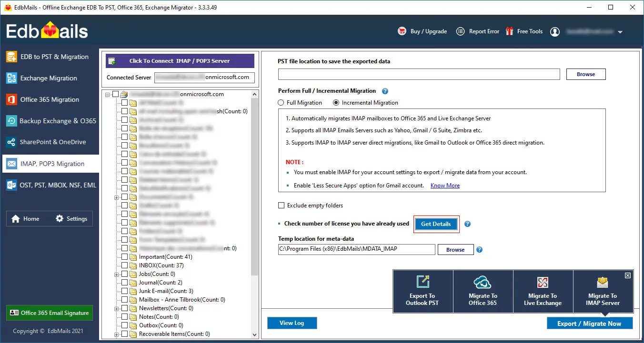
Task: Click the IMAP envelope icon
Action: pos(11,164)
